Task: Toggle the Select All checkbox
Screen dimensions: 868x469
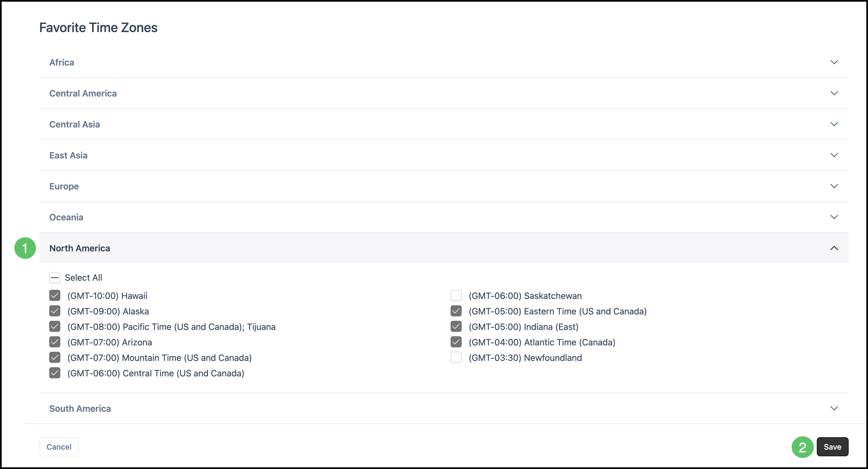Action: click(x=54, y=278)
